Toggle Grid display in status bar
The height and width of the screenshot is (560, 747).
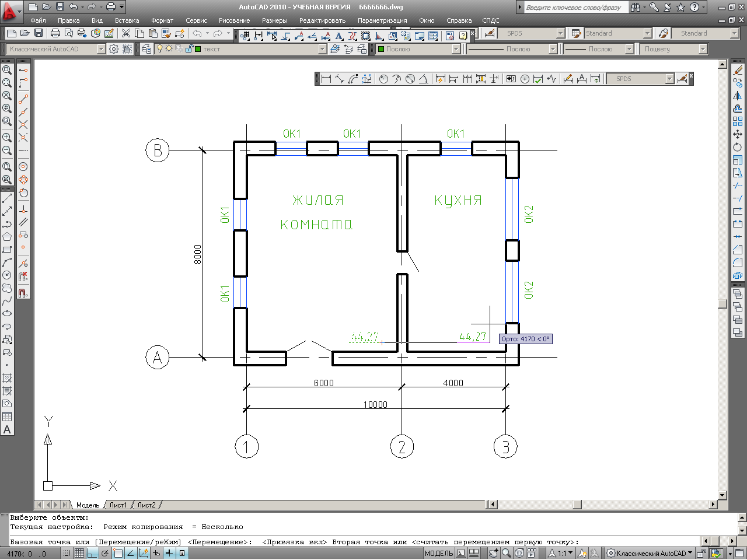coord(79,553)
